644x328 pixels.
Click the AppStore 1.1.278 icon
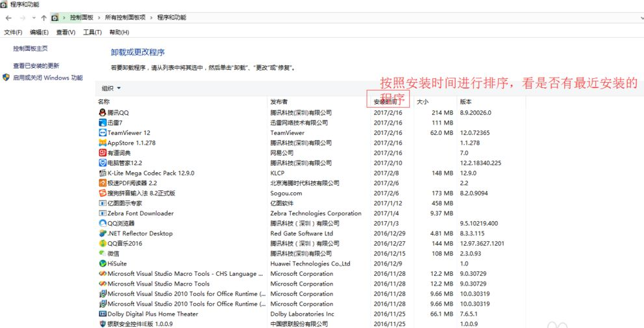tap(103, 143)
